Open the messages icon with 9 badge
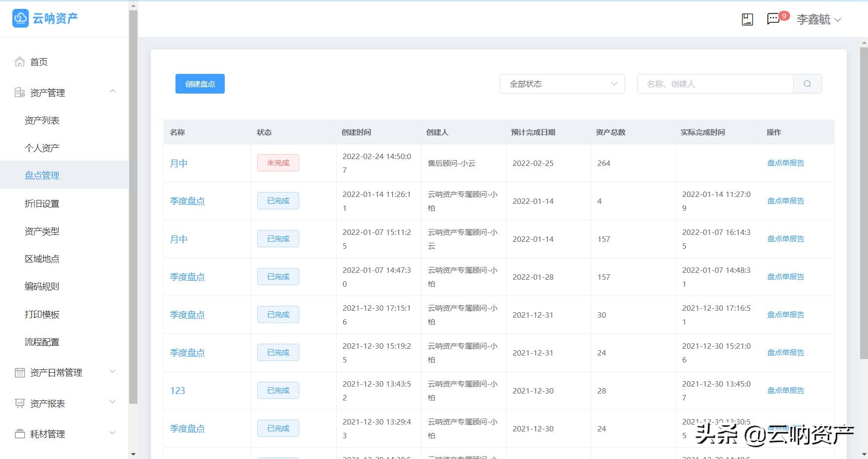Image resolution: width=868 pixels, height=459 pixels. (773, 19)
